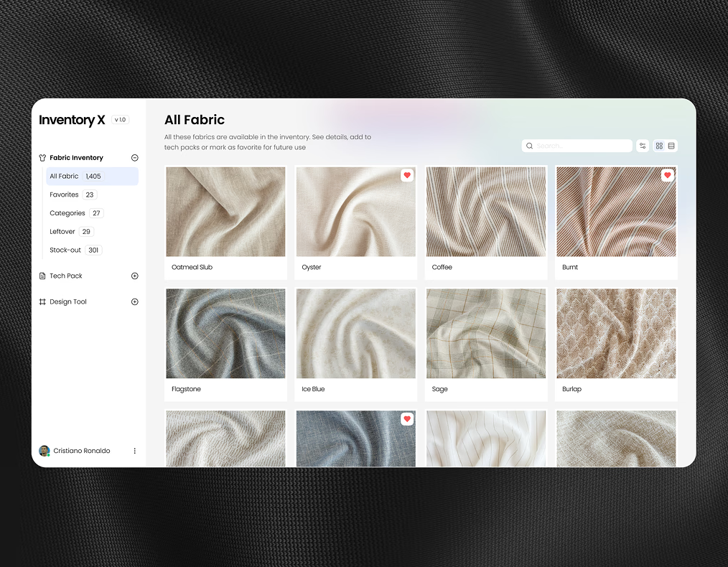Go to the Leftover fabrics
Screen dimensions: 728x567
click(62, 232)
